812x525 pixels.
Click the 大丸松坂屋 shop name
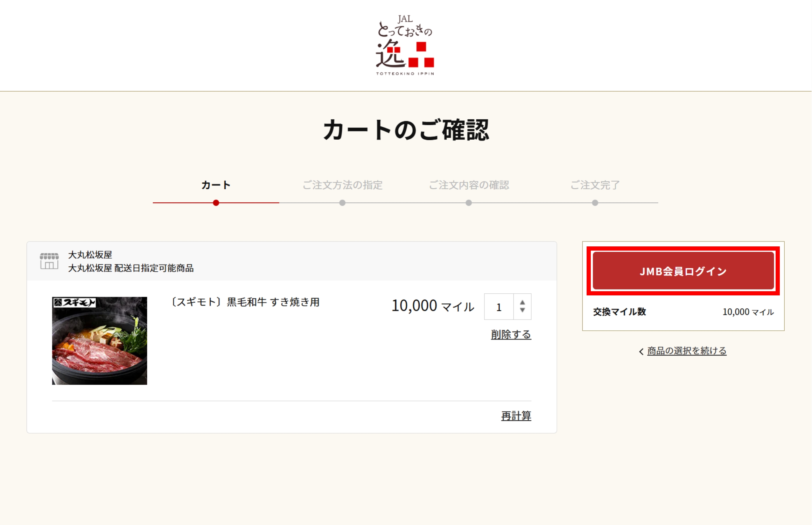click(x=90, y=255)
